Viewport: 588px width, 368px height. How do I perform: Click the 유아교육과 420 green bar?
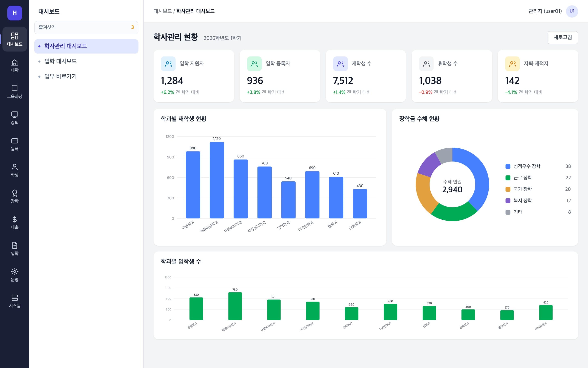point(546,313)
